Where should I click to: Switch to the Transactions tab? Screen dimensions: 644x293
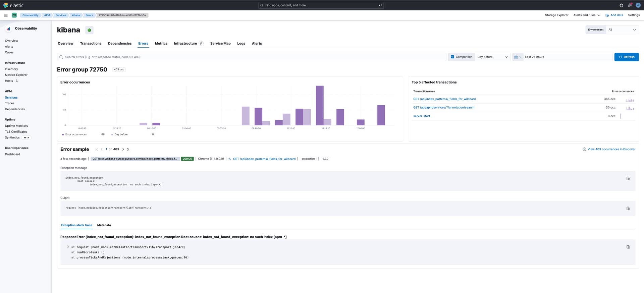tap(91, 44)
